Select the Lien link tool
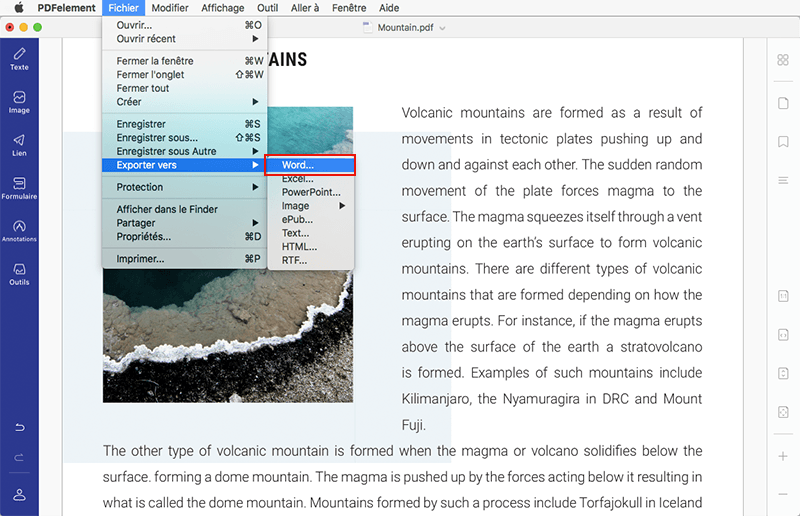The height and width of the screenshot is (516, 800). tap(19, 145)
